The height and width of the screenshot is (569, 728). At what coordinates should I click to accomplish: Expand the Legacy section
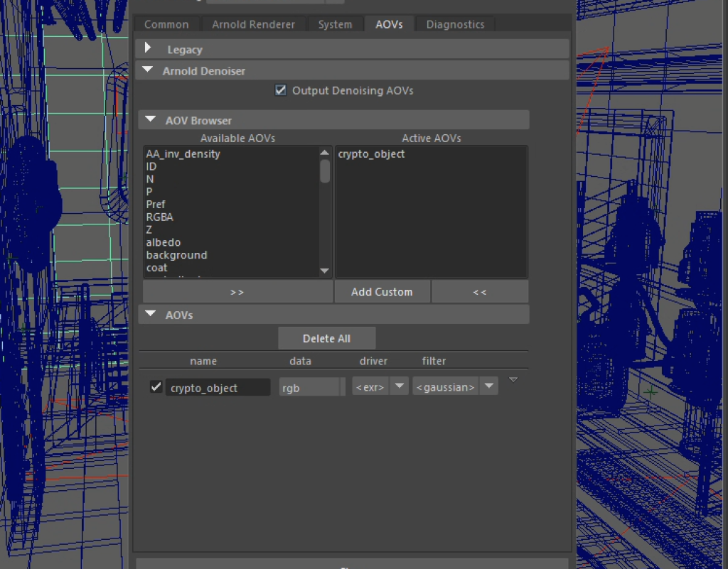point(149,49)
